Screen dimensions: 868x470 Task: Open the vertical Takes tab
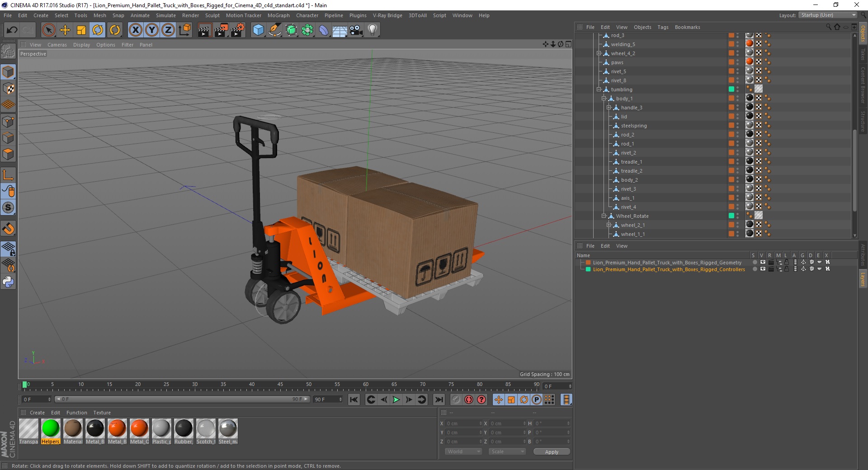click(863, 55)
